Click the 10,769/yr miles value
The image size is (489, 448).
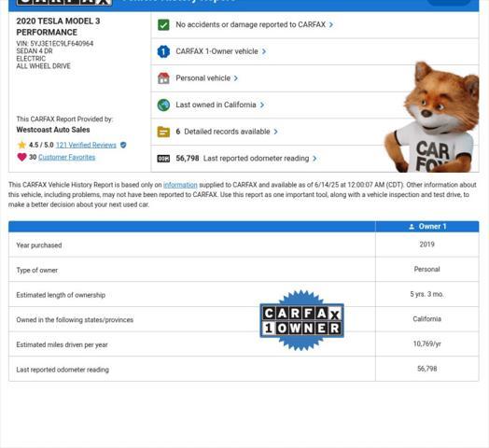pos(426,343)
